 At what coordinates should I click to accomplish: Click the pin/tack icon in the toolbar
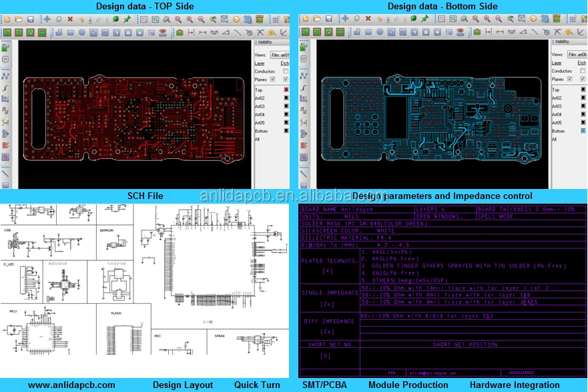pos(126,19)
